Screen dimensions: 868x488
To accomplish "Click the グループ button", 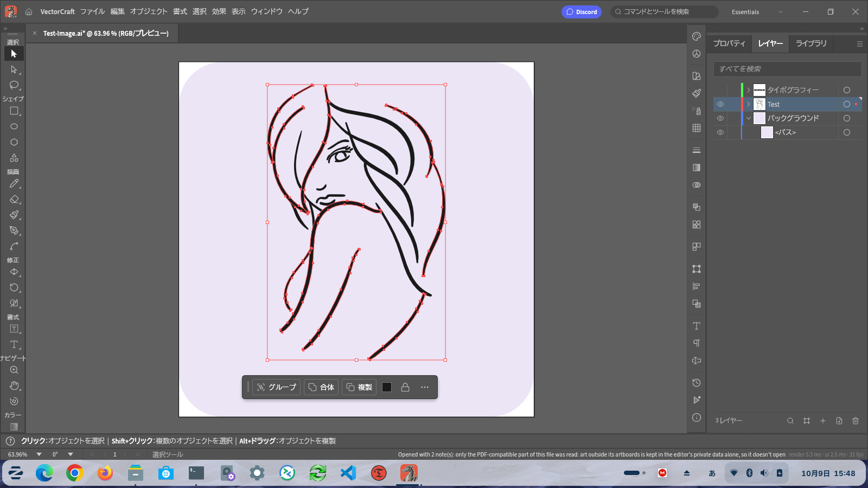I will 276,387.
